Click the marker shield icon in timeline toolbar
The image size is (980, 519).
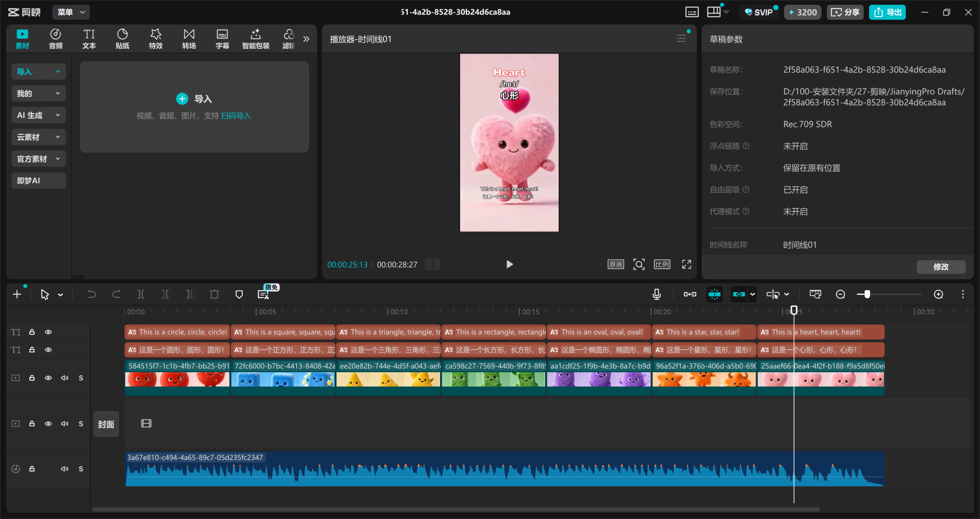239,294
